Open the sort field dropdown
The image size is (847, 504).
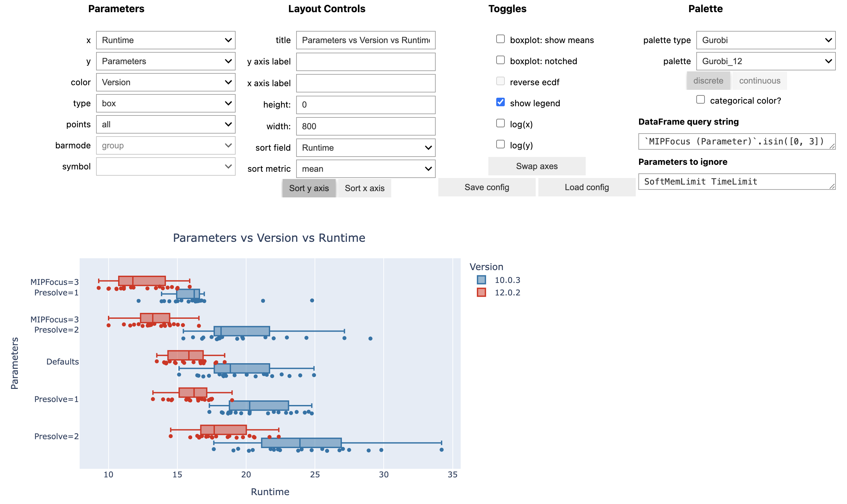pyautogui.click(x=365, y=148)
